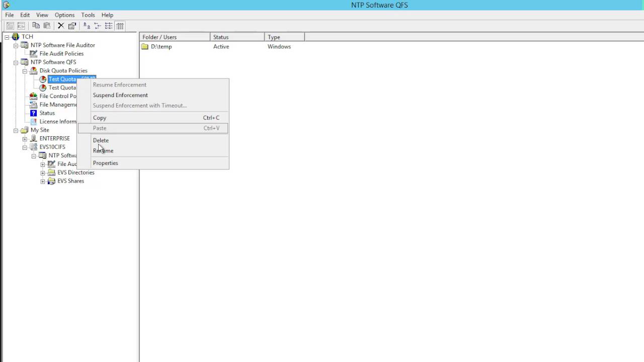Expand the File Audit node under EVS10CIFS
Screen dimensions: 644x362
coord(43,164)
